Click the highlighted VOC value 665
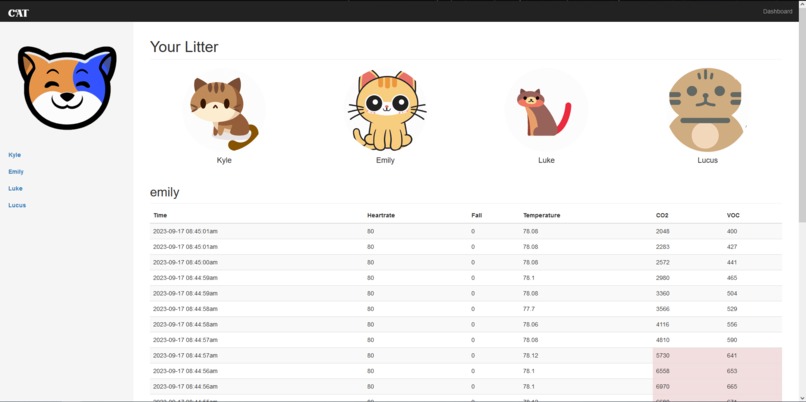This screenshot has width=806, height=402. click(732, 386)
